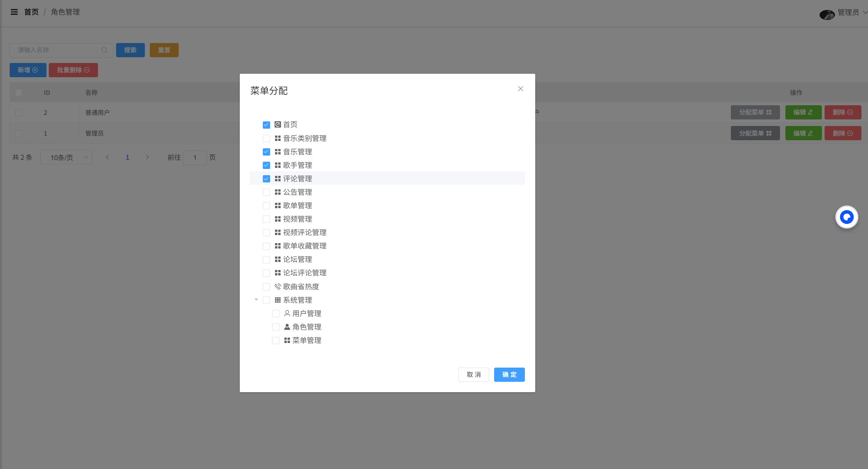The image size is (868, 469).
Task: Select the 视频评论管理 tree item
Action: (305, 232)
